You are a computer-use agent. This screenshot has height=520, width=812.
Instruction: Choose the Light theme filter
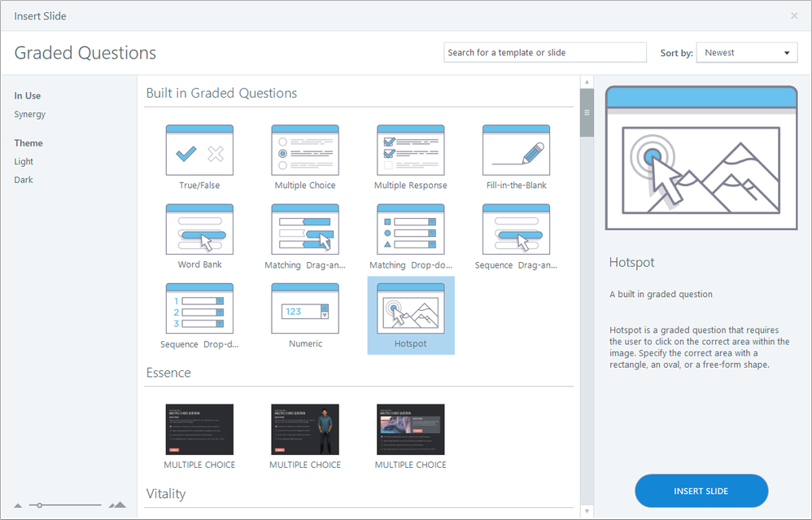24,162
